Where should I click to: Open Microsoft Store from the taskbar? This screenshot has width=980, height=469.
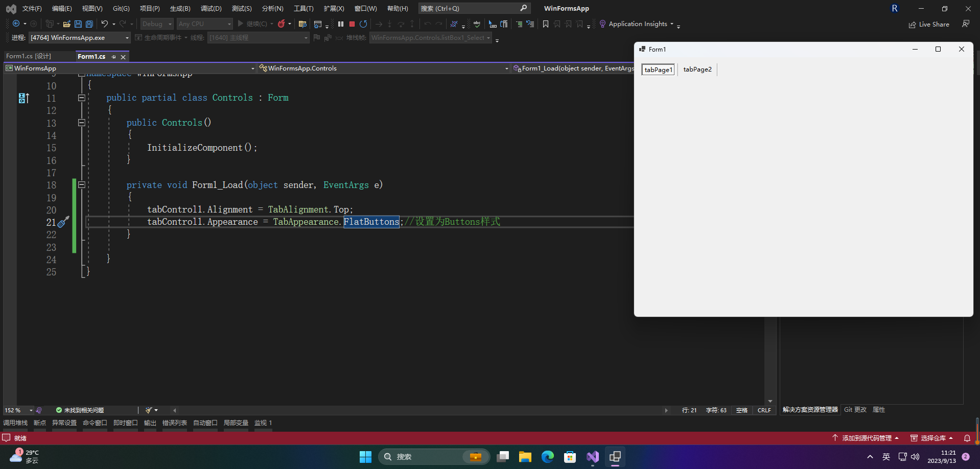pyautogui.click(x=570, y=457)
